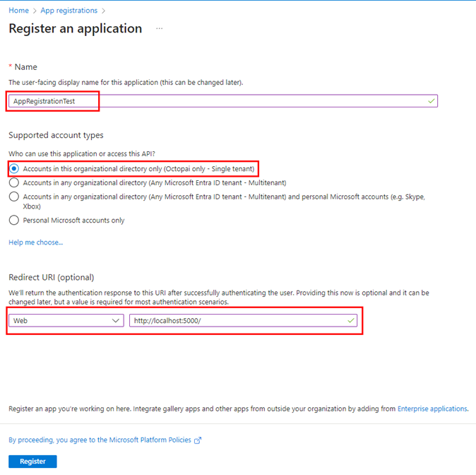Go to the Home breadcrumb
This screenshot has width=476, height=475.
pos(18,11)
